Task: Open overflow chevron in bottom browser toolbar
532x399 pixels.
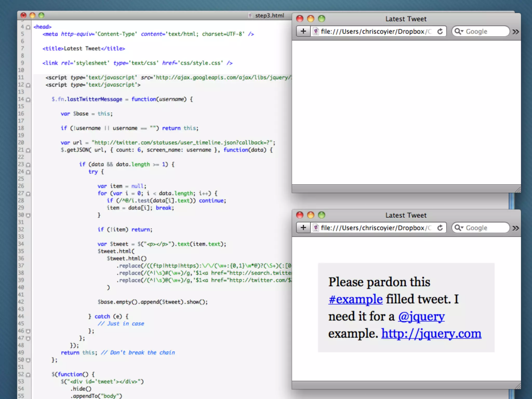Action: [515, 228]
